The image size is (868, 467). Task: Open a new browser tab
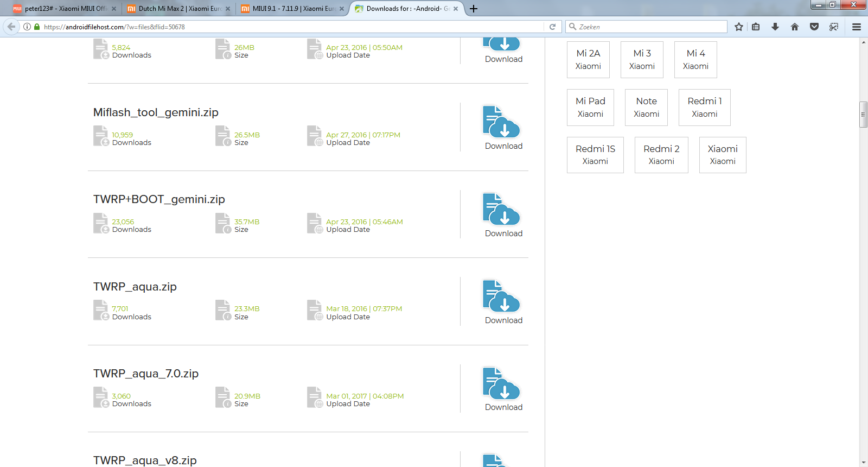click(474, 9)
